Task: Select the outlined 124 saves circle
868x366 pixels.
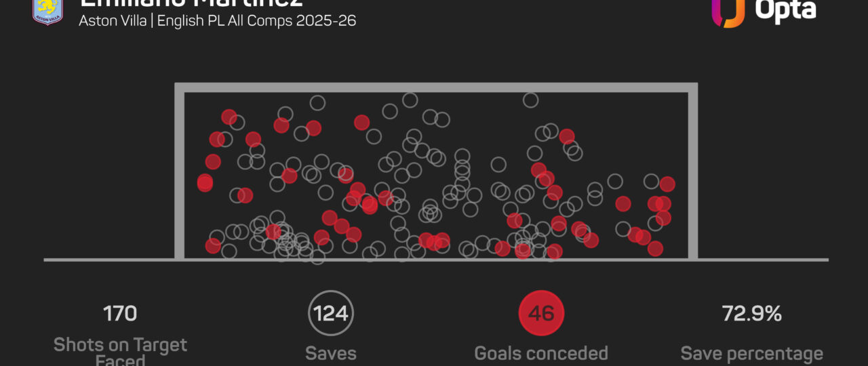Action: click(330, 314)
